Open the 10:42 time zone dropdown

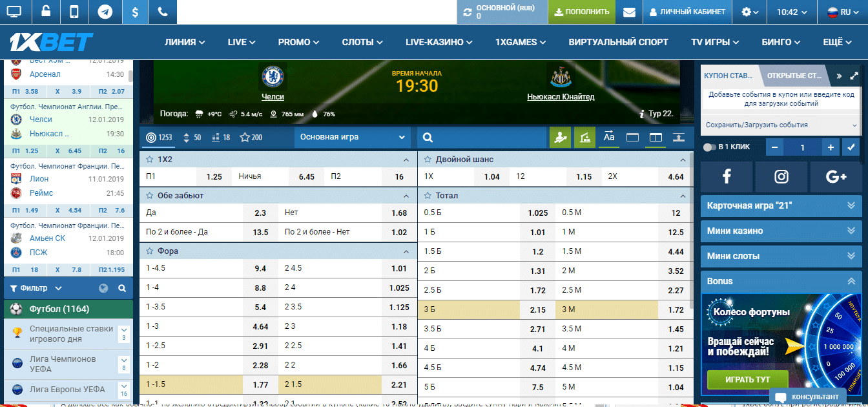[x=792, y=12]
